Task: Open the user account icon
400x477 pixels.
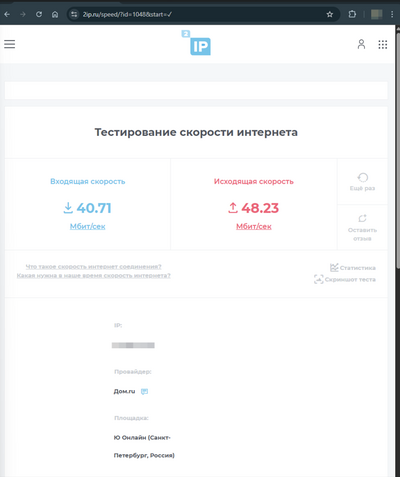Action: pyautogui.click(x=361, y=44)
